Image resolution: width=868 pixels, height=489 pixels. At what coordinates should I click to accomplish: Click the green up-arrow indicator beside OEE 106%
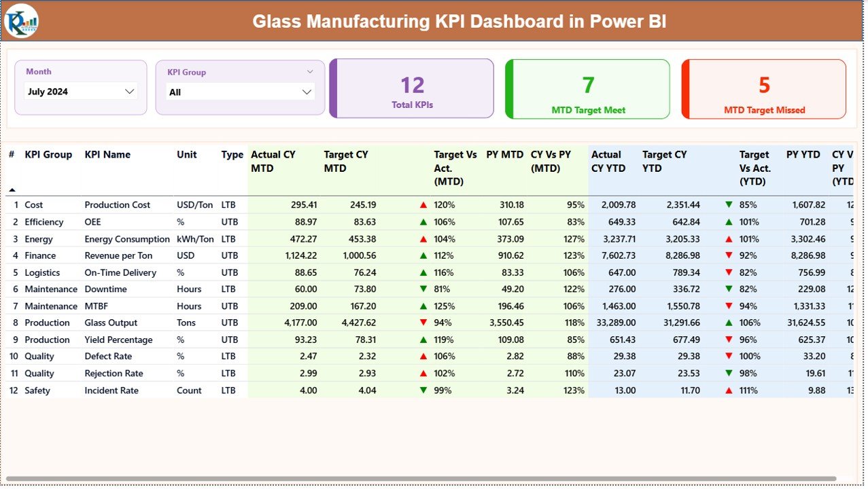click(423, 221)
